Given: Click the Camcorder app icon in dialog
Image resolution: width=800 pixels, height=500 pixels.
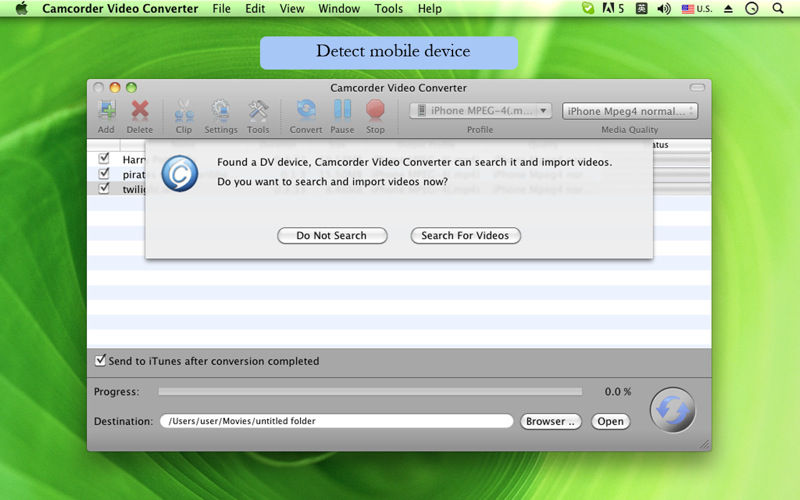Looking at the screenshot, I should click(x=180, y=174).
